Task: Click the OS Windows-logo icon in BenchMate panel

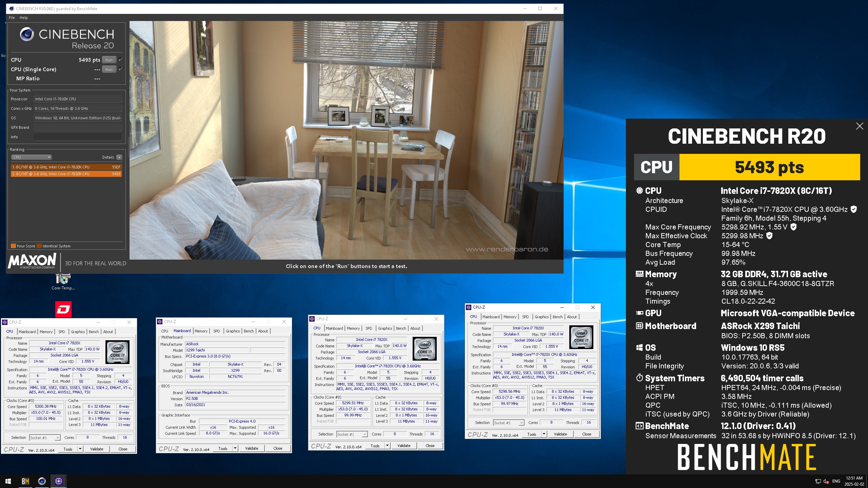Action: point(639,348)
